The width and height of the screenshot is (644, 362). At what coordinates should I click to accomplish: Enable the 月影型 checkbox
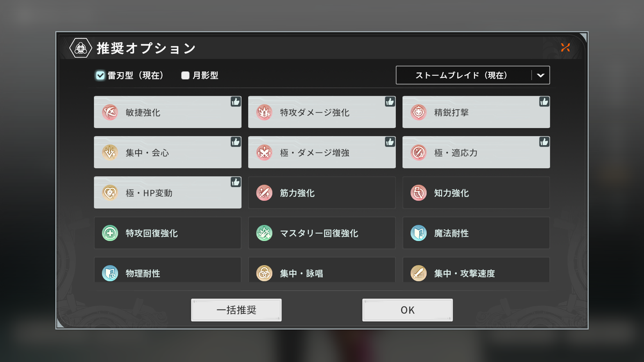click(x=185, y=76)
